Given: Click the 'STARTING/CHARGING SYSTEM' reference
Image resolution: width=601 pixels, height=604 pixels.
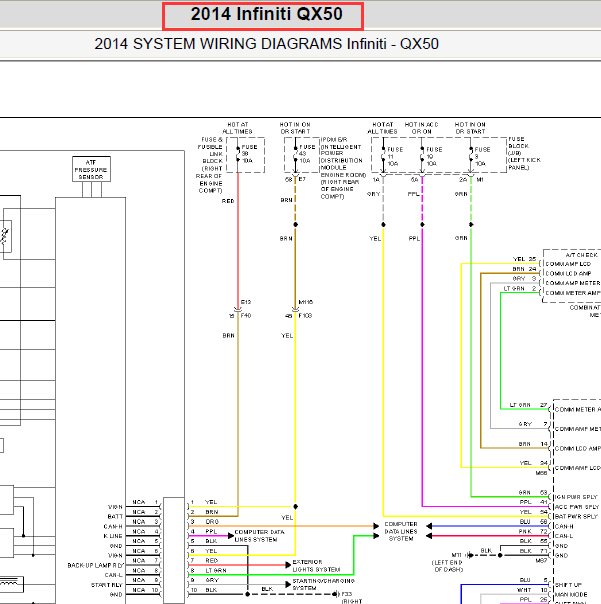Looking at the screenshot, I should tap(323, 585).
